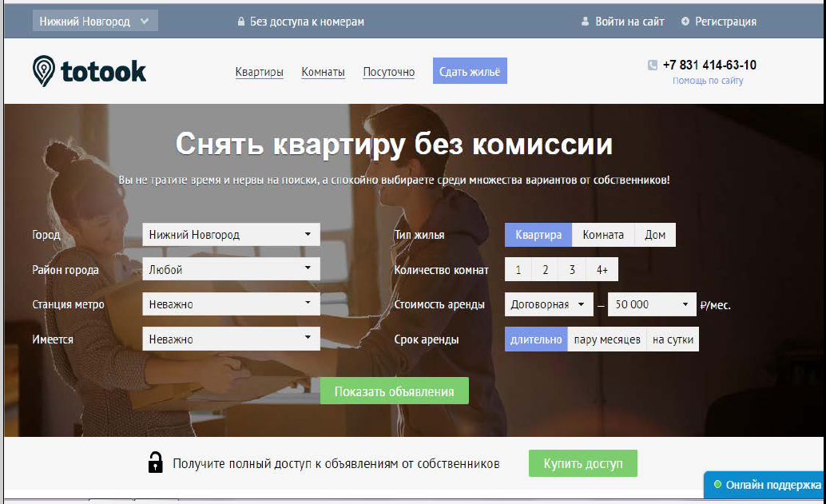Click the phone icon near the contact number
Viewport: 826px width, 504px height.
pyautogui.click(x=652, y=65)
